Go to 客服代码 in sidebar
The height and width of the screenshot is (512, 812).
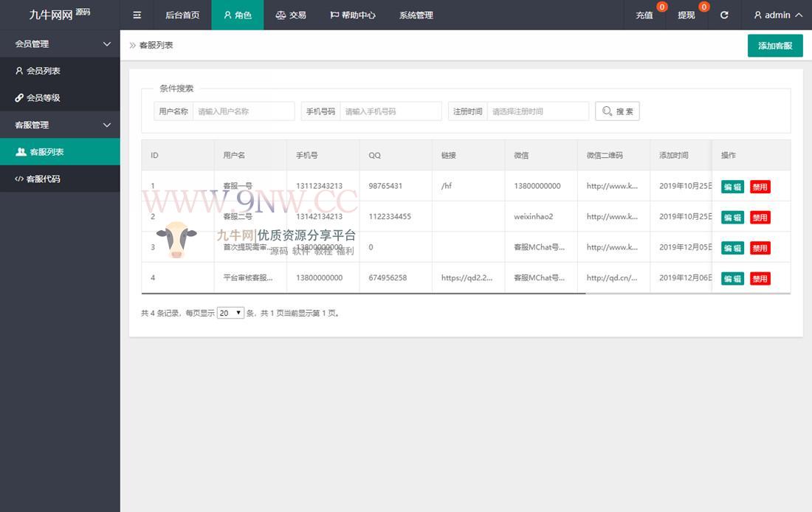60,179
